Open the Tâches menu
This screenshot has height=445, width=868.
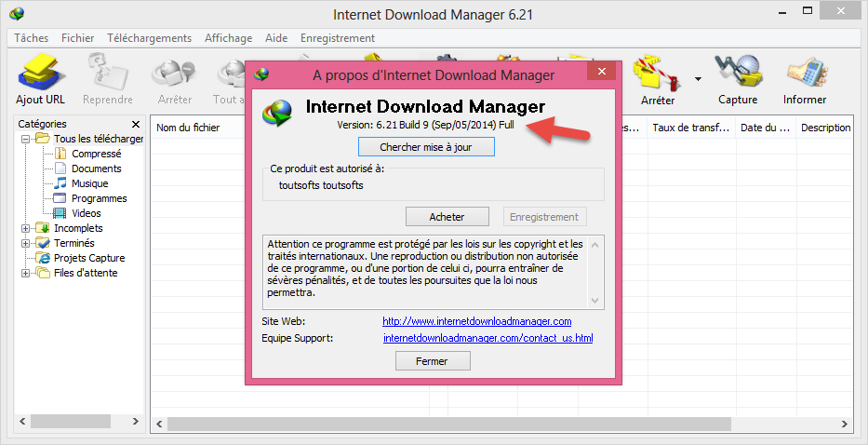[31, 38]
